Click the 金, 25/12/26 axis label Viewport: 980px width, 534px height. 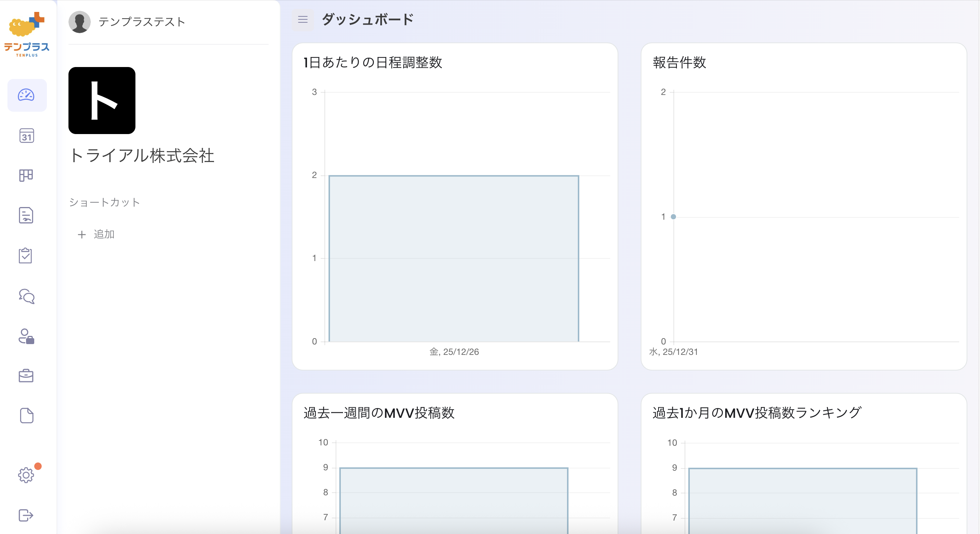[x=454, y=352]
